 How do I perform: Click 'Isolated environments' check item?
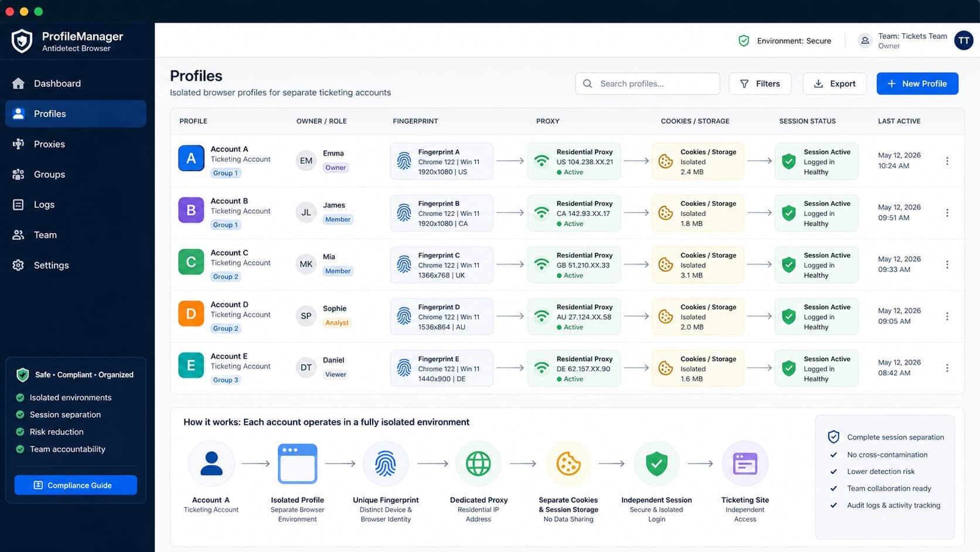(63, 398)
